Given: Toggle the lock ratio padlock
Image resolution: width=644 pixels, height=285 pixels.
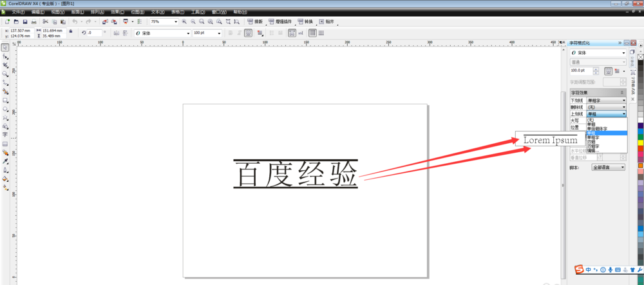Looking at the screenshot, I should point(71,31).
